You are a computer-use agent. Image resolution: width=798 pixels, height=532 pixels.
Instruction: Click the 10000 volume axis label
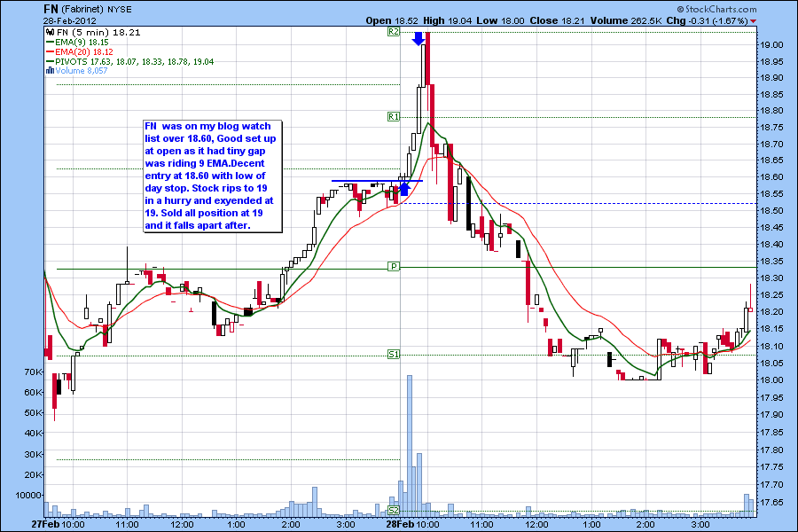[x=28, y=495]
